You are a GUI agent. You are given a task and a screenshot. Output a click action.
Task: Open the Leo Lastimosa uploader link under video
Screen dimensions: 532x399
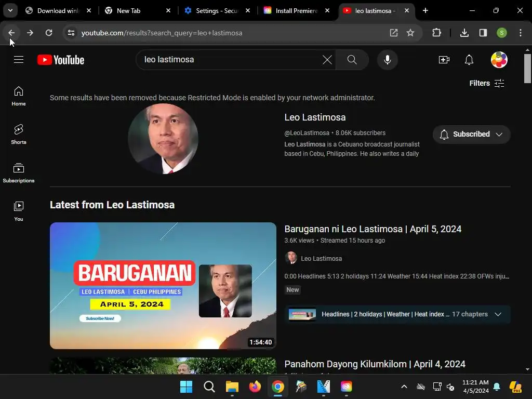[x=321, y=259]
